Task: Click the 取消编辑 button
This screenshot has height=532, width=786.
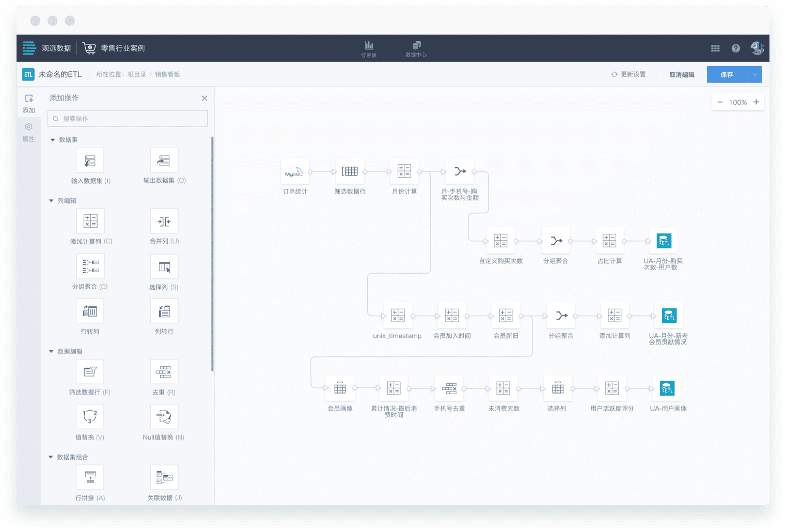Action: point(682,75)
